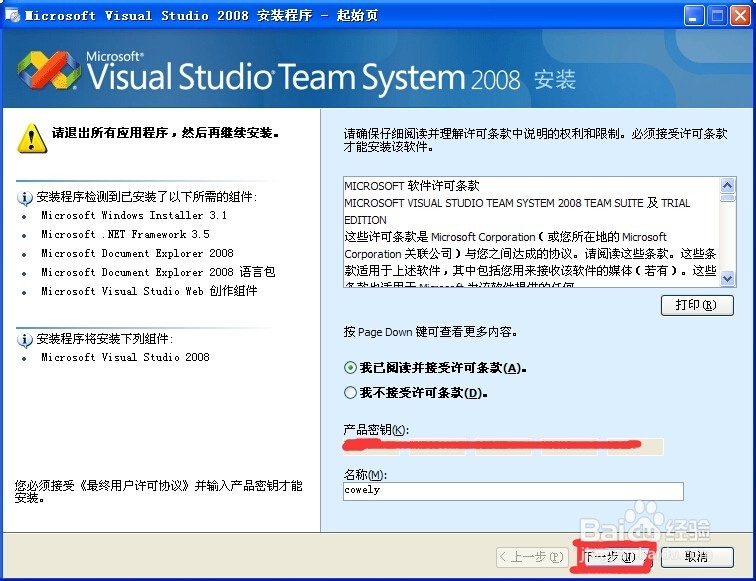Click the list item Microsoft Visual Studio 2008
Viewport: 756px width, 581px height.
(125, 357)
